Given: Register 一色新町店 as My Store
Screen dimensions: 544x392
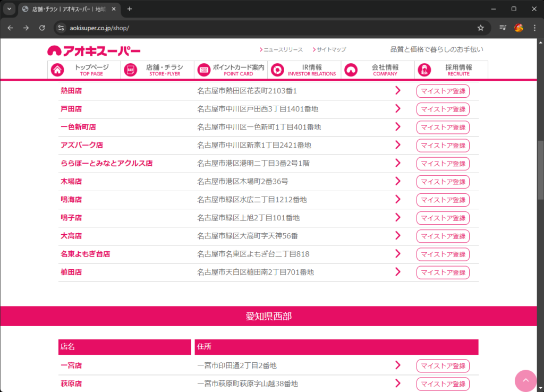Looking at the screenshot, I should tap(443, 127).
